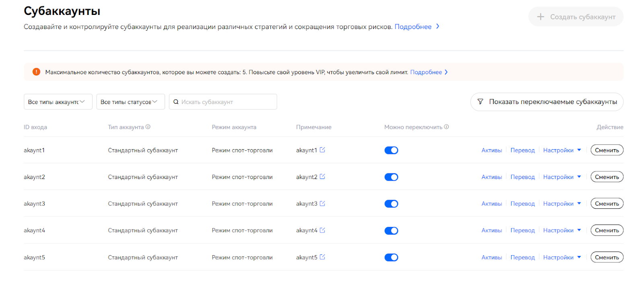
Task: Open the Все типы аккаунтов dropdown
Action: tap(58, 102)
